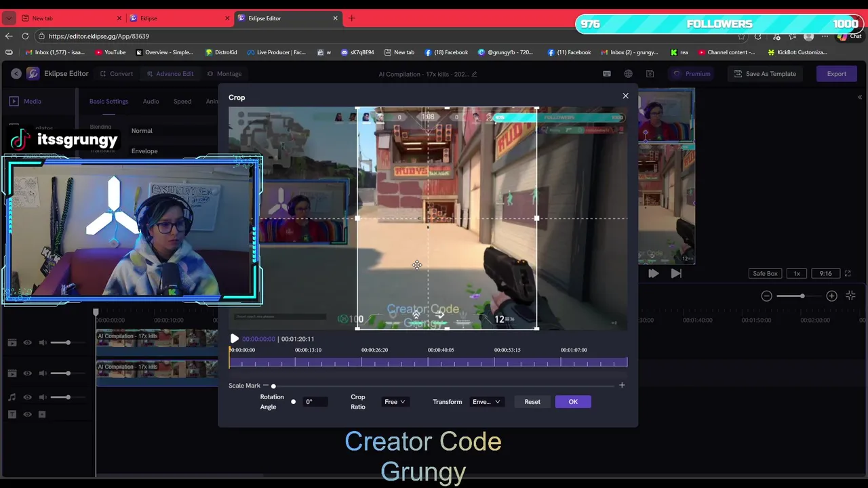Click the text track T icon
This screenshot has height=488, width=868.
coord(12,414)
